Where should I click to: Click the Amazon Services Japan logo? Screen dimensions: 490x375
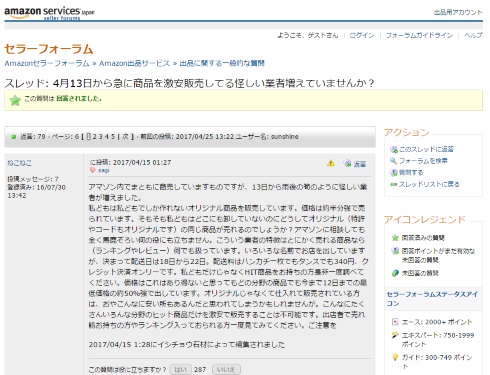tap(49, 12)
